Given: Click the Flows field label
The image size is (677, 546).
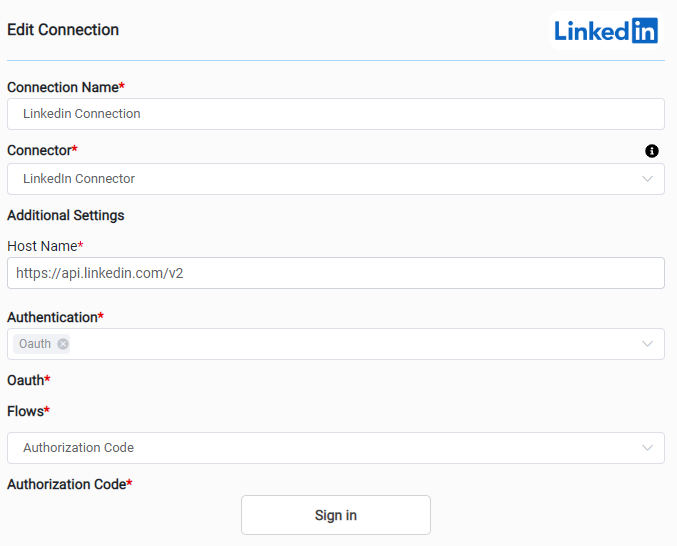Looking at the screenshot, I should [x=25, y=411].
